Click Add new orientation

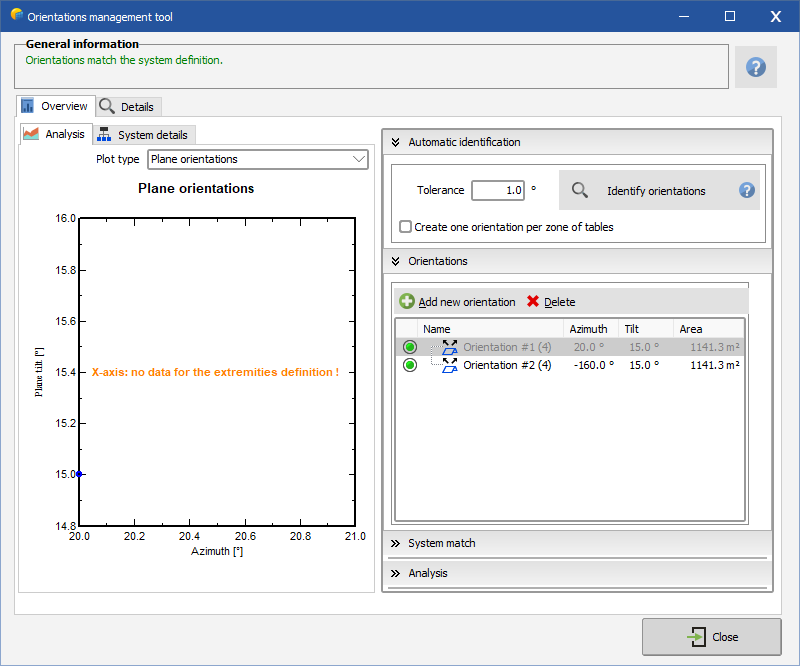(457, 302)
